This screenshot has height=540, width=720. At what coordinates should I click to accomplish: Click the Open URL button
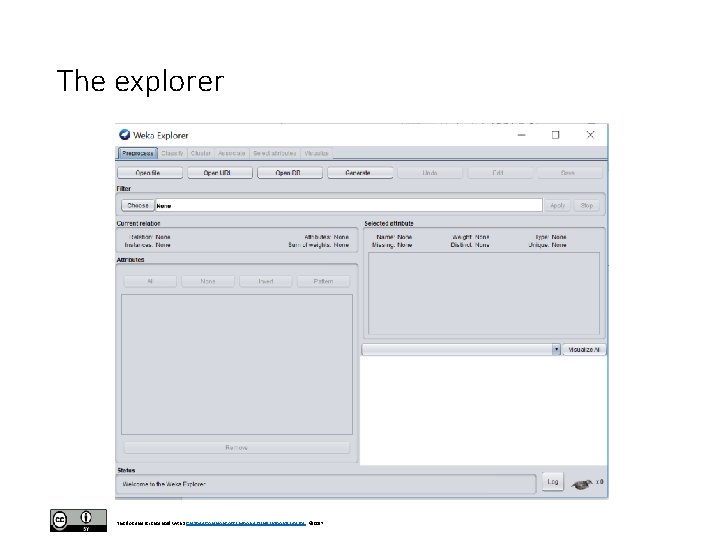tap(219, 173)
